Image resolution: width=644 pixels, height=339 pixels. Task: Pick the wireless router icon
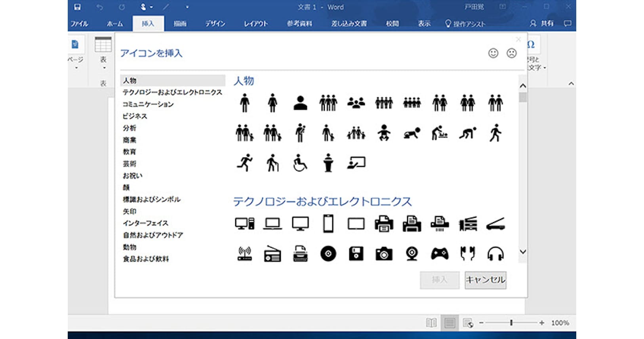[245, 253]
